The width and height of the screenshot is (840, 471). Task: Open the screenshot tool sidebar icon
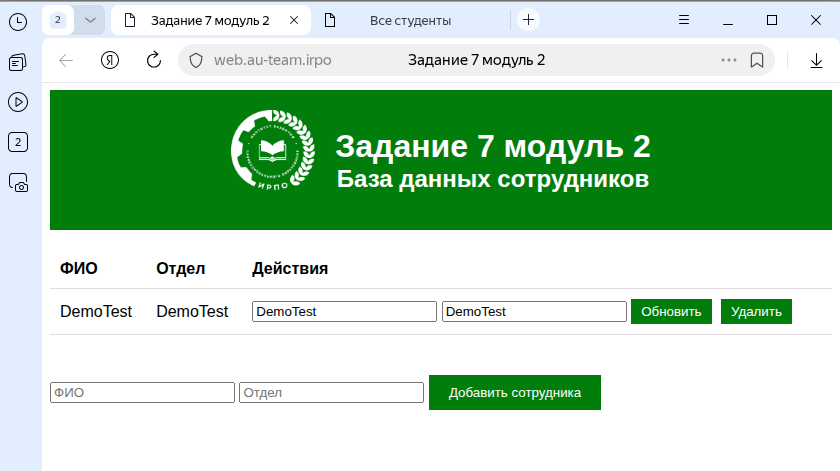pos(18,183)
